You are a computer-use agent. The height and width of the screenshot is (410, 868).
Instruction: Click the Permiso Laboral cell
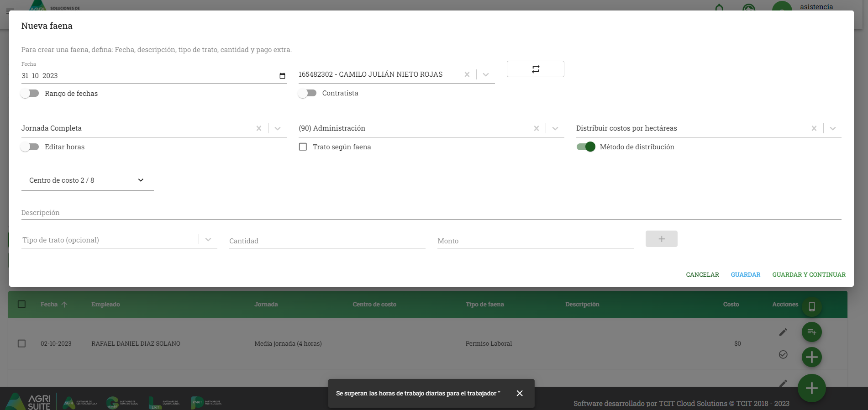tap(489, 343)
